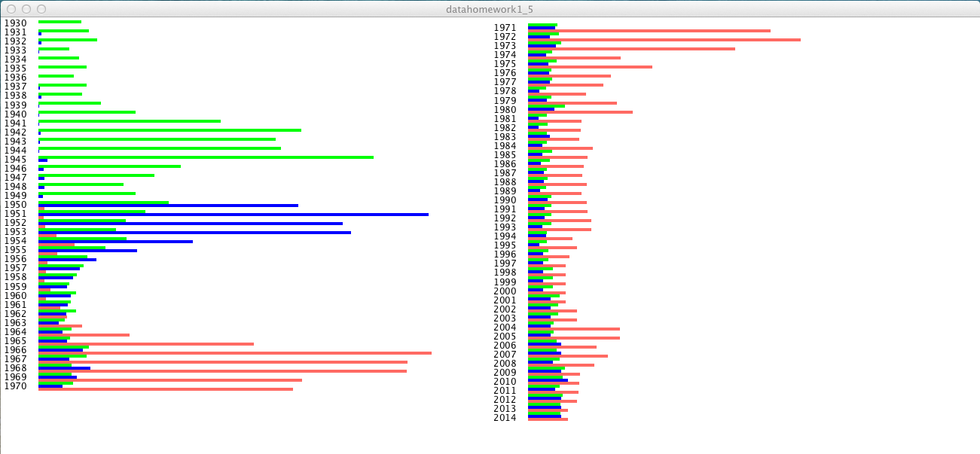980x454 pixels.
Task: Click the zoom window button
Action: click(x=41, y=8)
